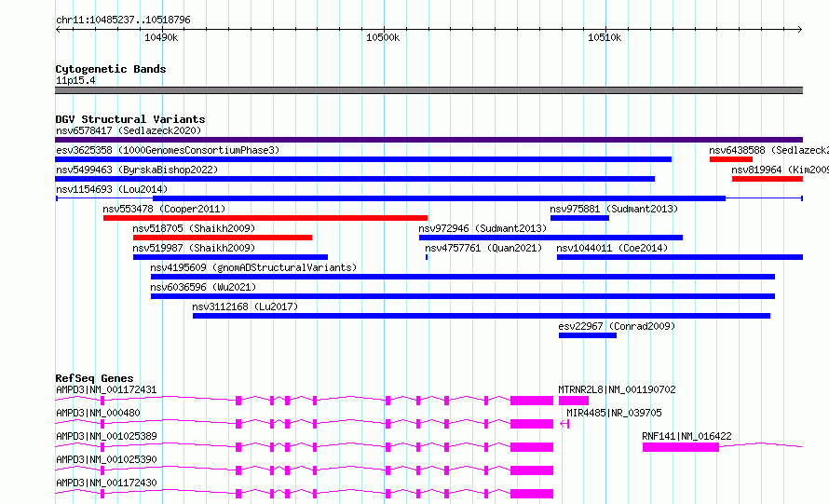Open AMPD3|NM_000480 transcript label
829x504 pixels.
(98, 413)
